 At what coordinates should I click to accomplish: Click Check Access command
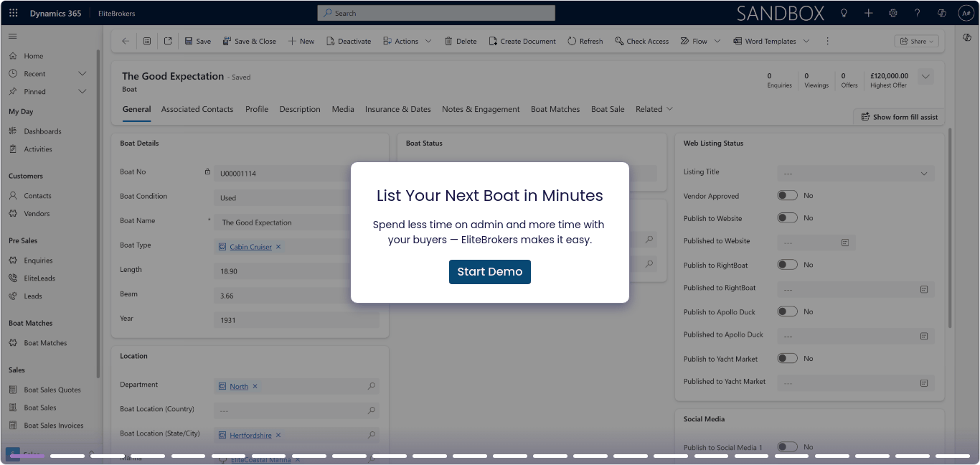click(641, 41)
